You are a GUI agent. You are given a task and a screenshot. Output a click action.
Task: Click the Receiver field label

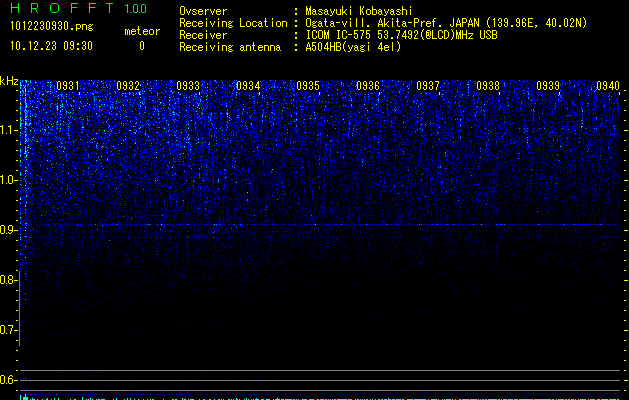203,35
